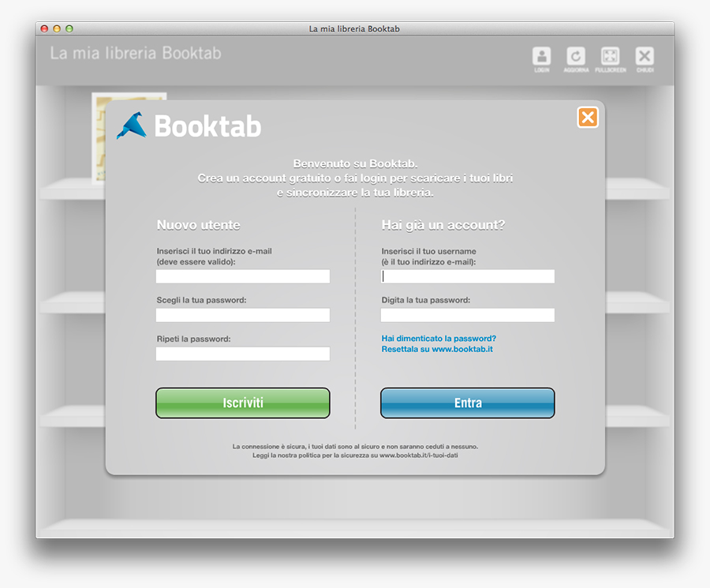Click the LOGIN icon in the toolbar
The height and width of the screenshot is (588, 710).
541,58
